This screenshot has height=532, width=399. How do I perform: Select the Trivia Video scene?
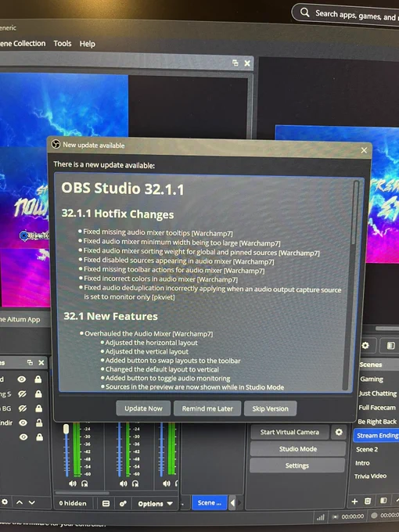(x=370, y=476)
